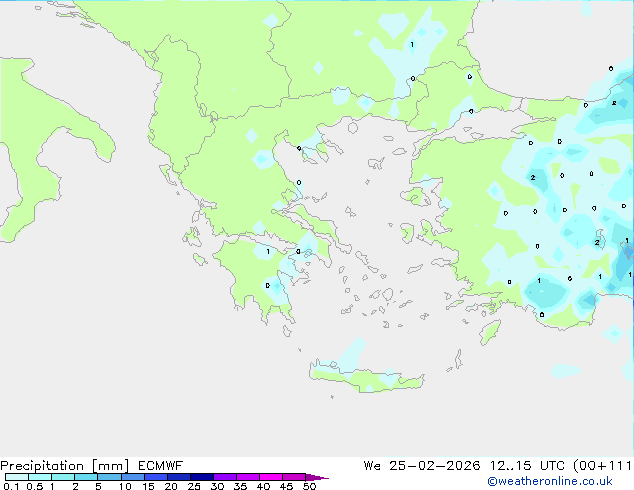Click the 35–40 mm legend color swatch
The height and width of the screenshot is (490, 634).
click(x=247, y=477)
